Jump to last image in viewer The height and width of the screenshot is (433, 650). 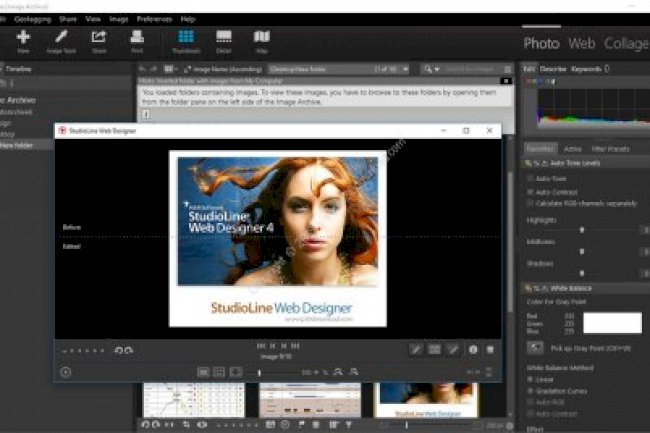coord(295,346)
